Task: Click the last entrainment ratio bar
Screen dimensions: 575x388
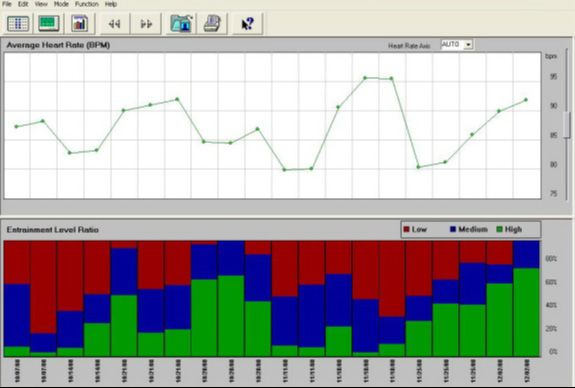Action: point(527,299)
